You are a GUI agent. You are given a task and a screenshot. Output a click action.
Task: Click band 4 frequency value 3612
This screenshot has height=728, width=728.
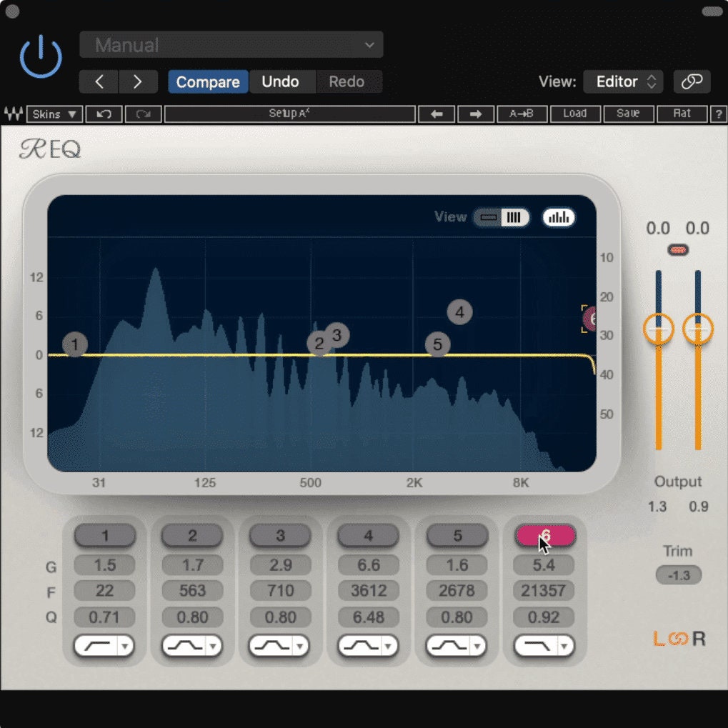coord(368,591)
